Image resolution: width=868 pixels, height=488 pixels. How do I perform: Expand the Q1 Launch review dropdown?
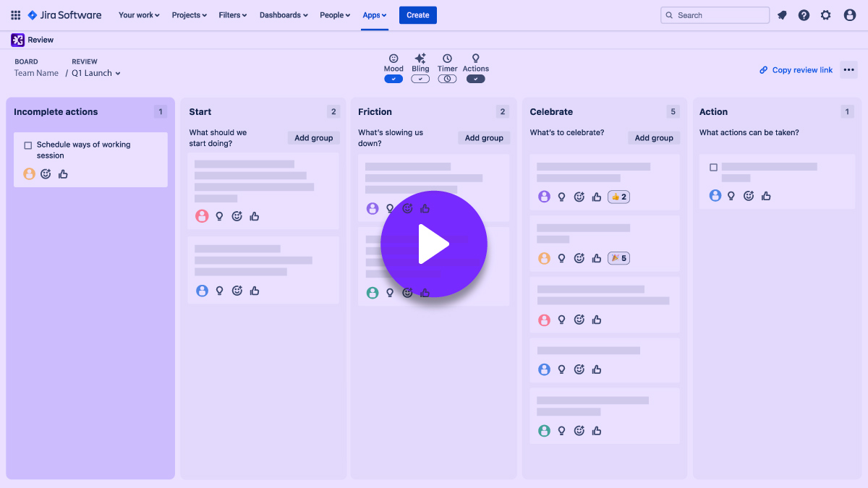tap(118, 72)
